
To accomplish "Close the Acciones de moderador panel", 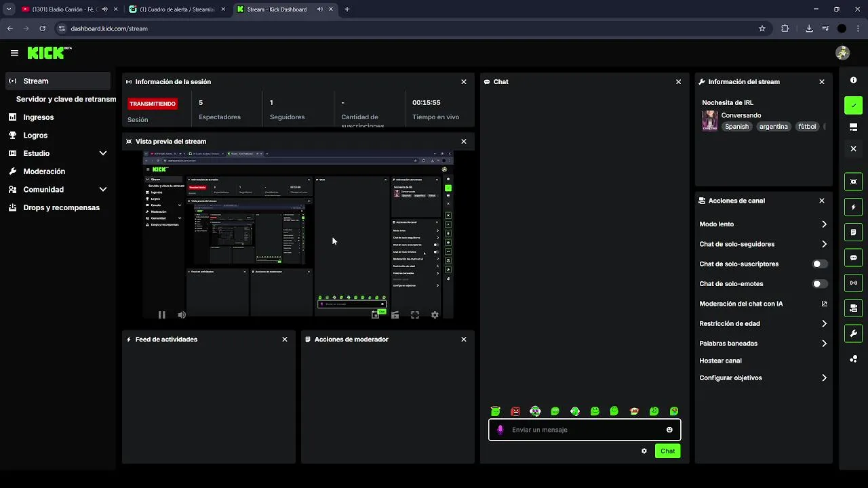I will [x=464, y=339].
